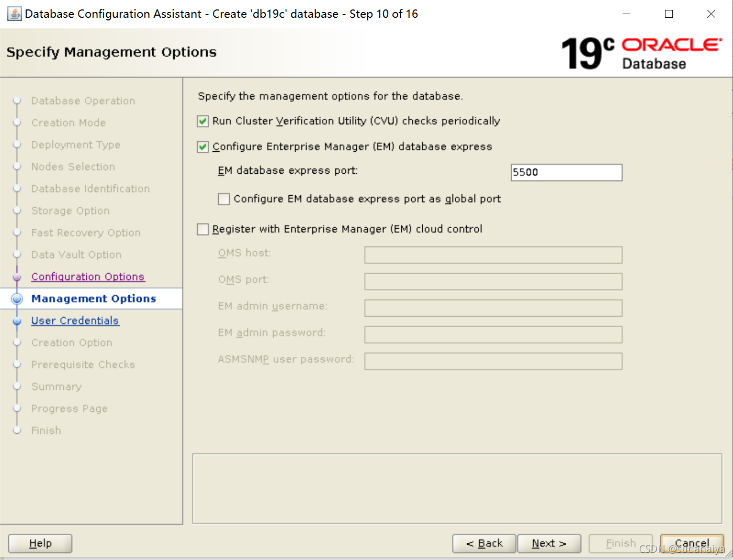Image resolution: width=733 pixels, height=560 pixels.
Task: Close the Database Configuration Assistant window
Action: click(711, 14)
